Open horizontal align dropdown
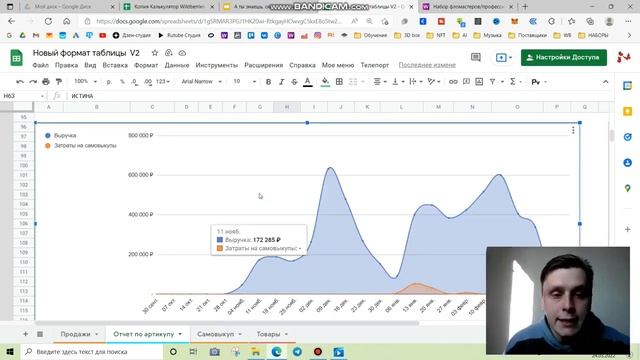This screenshot has width=640, height=360. [380, 82]
